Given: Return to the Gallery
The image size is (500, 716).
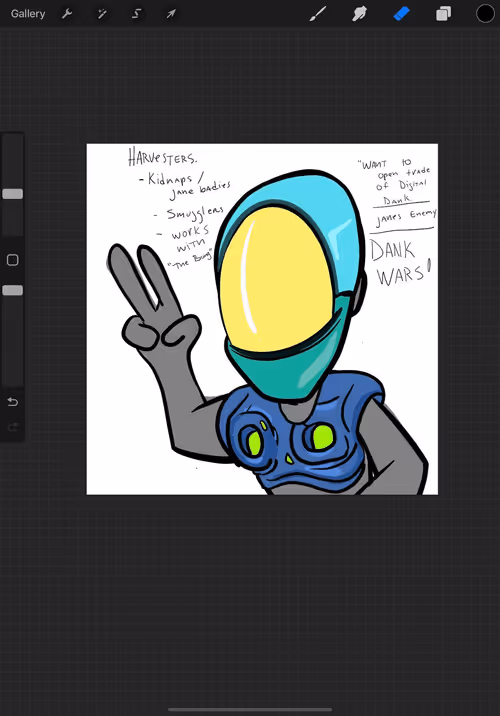Looking at the screenshot, I should tap(28, 14).
